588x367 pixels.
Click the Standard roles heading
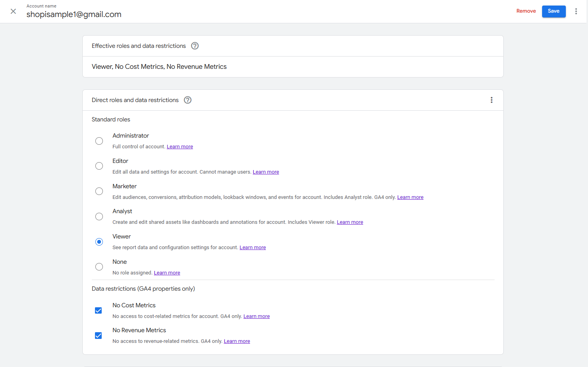(111, 119)
